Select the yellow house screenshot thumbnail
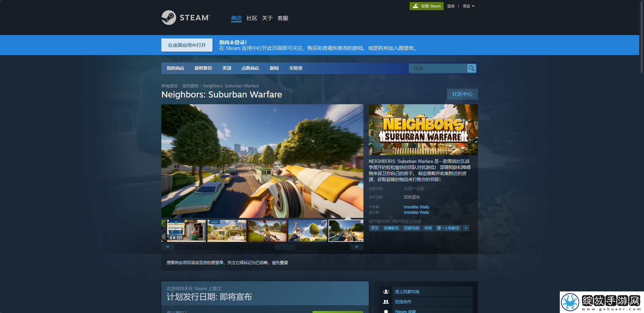The image size is (644, 313). (227, 231)
